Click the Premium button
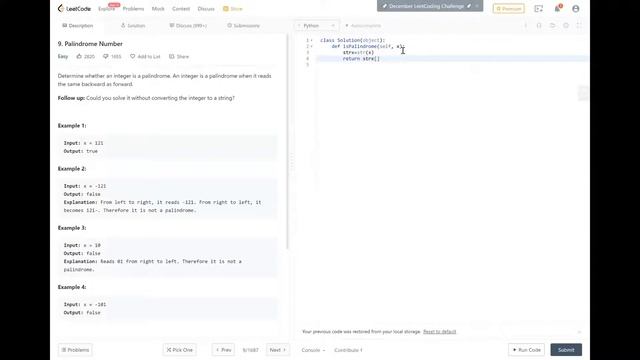Viewport: 640px width, 360px height. coord(509,9)
